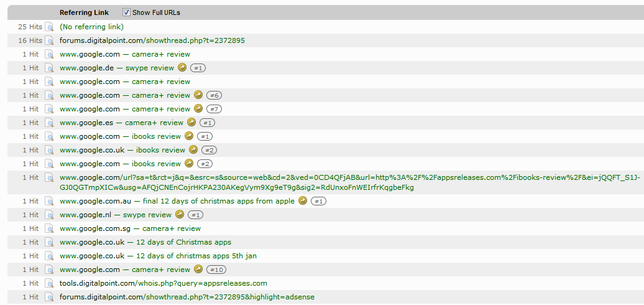
Task: Toggle the Show Full URLs checkbox
Action: coord(127,12)
